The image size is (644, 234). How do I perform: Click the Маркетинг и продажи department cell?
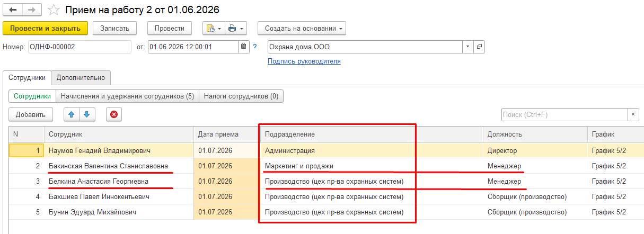pyautogui.click(x=371, y=166)
